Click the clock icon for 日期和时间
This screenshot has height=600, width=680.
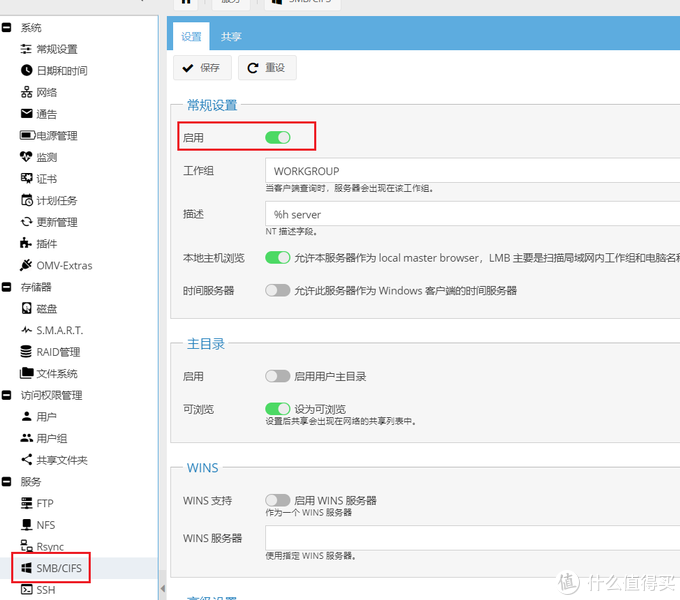26,70
